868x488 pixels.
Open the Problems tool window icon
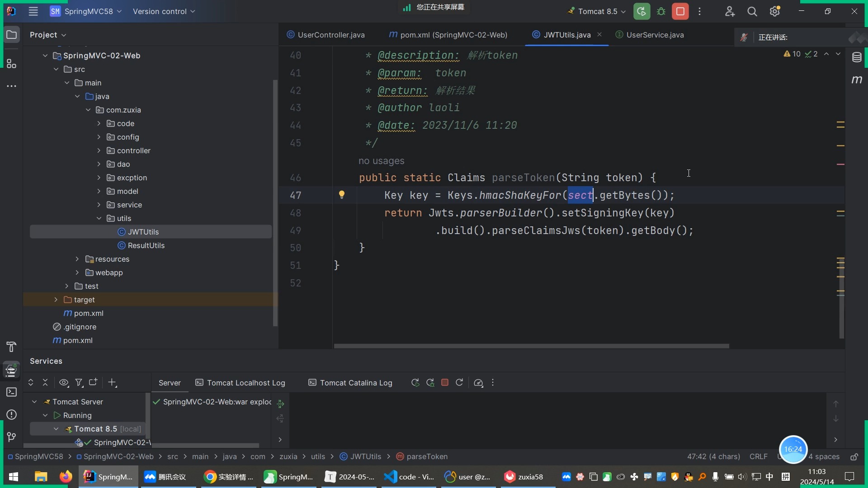click(x=12, y=415)
